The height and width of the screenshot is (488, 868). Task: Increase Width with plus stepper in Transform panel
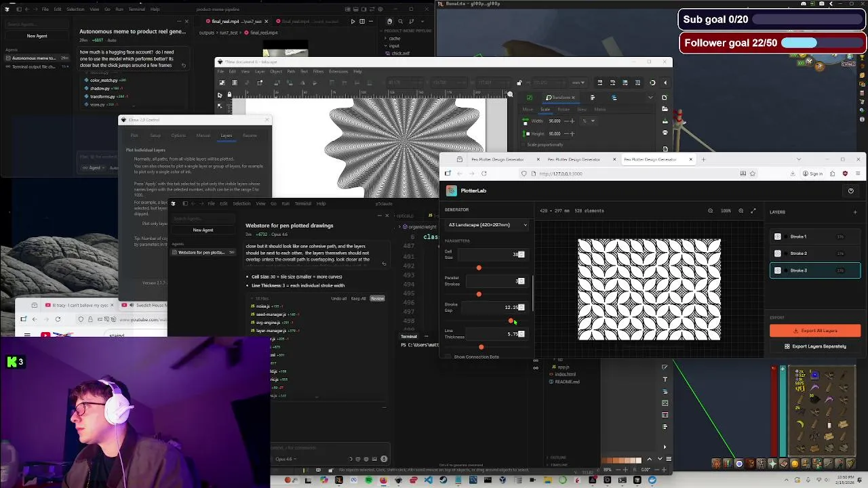point(572,121)
